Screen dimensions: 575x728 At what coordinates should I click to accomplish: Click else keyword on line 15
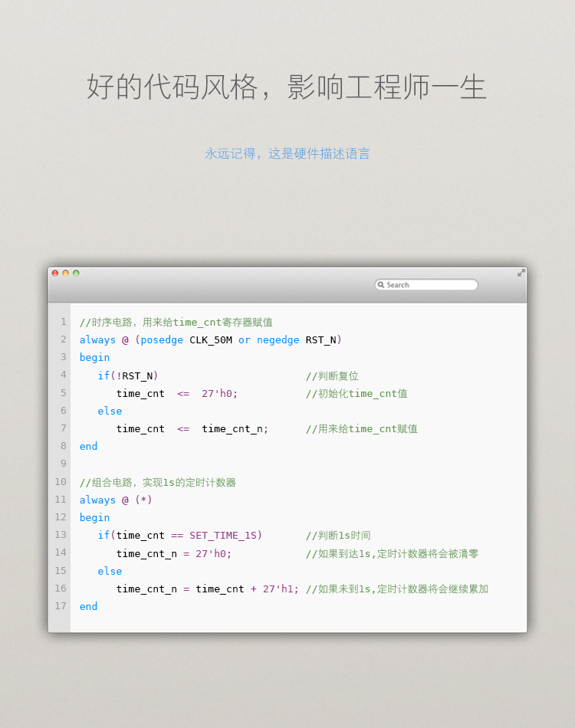pos(110,571)
